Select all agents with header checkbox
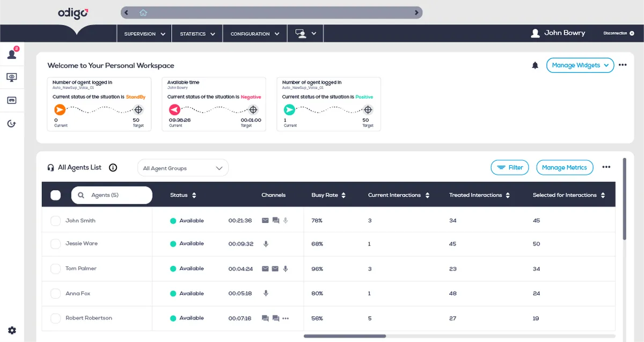The width and height of the screenshot is (644, 342). click(55, 195)
